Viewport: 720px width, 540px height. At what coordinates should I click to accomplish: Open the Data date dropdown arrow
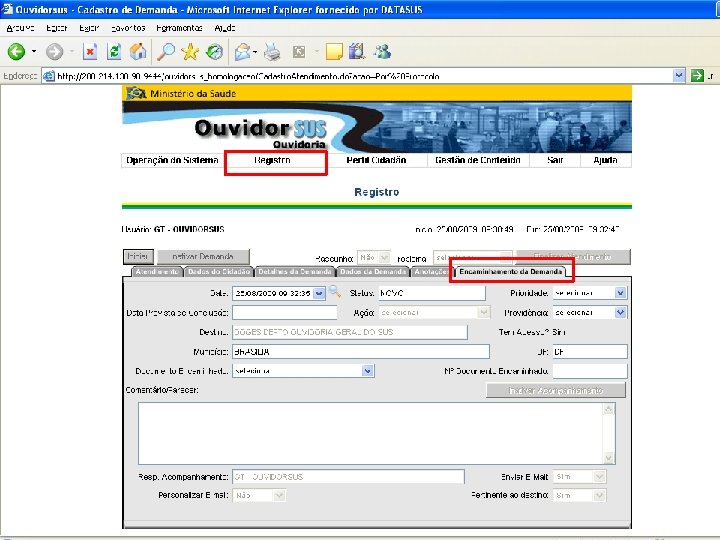click(x=319, y=293)
